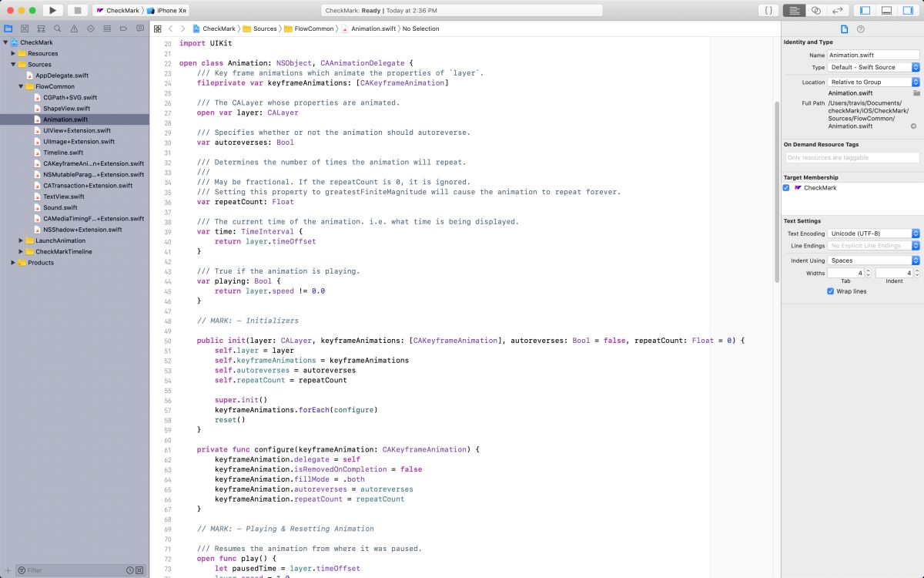Image resolution: width=924 pixels, height=578 pixels.
Task: Open Sound.swift in navigator
Action: point(60,207)
